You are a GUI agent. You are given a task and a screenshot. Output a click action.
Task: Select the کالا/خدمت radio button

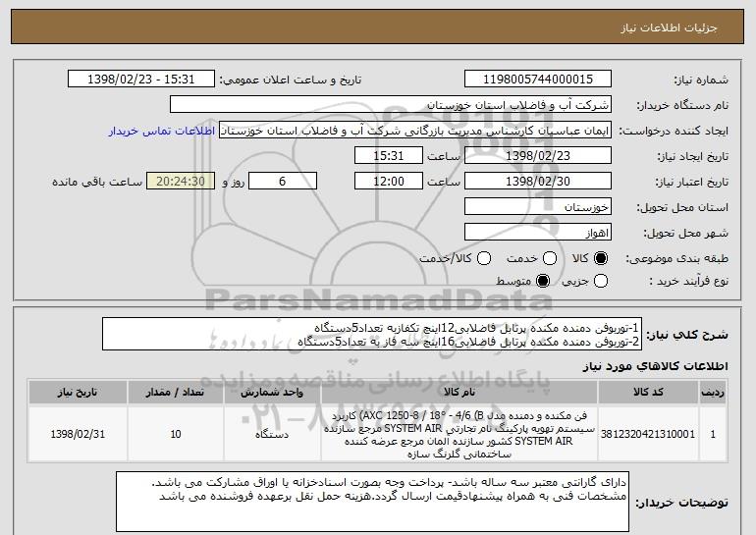pos(484,258)
